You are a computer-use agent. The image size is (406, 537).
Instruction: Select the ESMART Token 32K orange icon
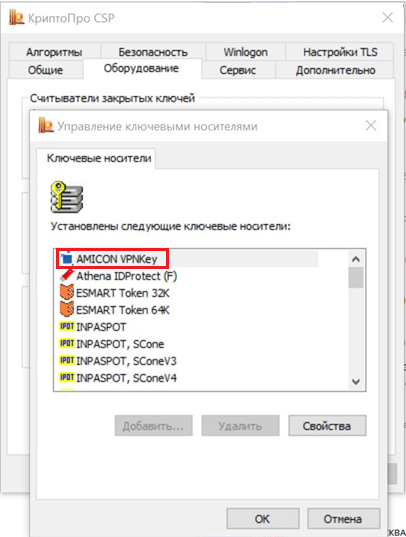pyautogui.click(x=67, y=292)
